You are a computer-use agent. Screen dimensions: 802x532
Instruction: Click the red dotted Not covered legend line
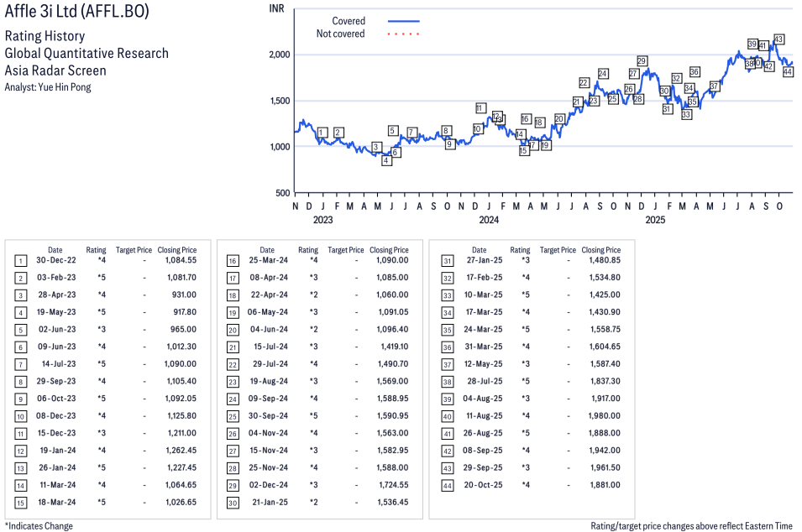pyautogui.click(x=403, y=34)
